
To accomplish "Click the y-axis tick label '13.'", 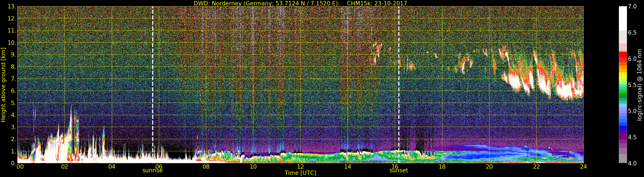I will click(x=12, y=7).
